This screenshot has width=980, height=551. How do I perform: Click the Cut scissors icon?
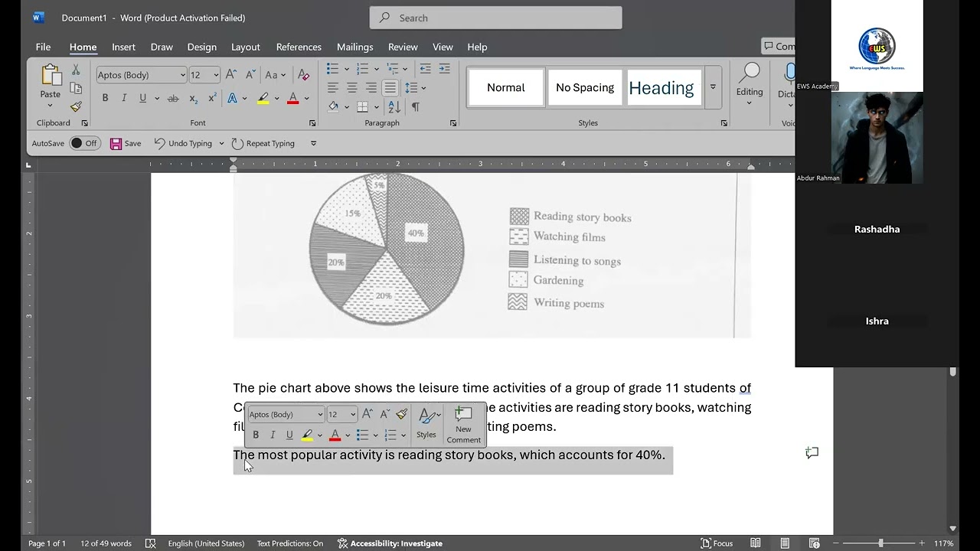76,70
